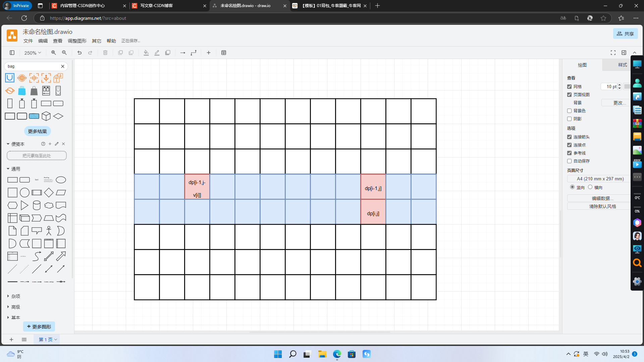Expand the 杂项 shape category

[x=15, y=296]
